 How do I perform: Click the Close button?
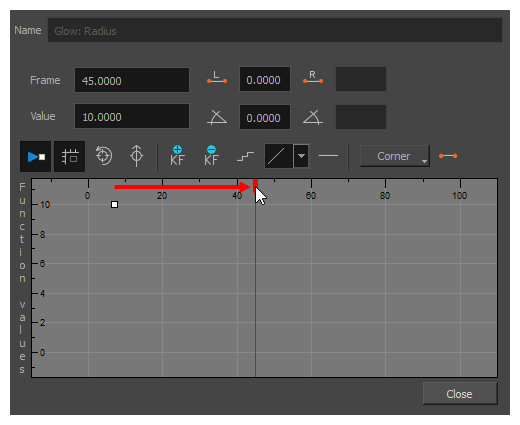click(x=460, y=394)
